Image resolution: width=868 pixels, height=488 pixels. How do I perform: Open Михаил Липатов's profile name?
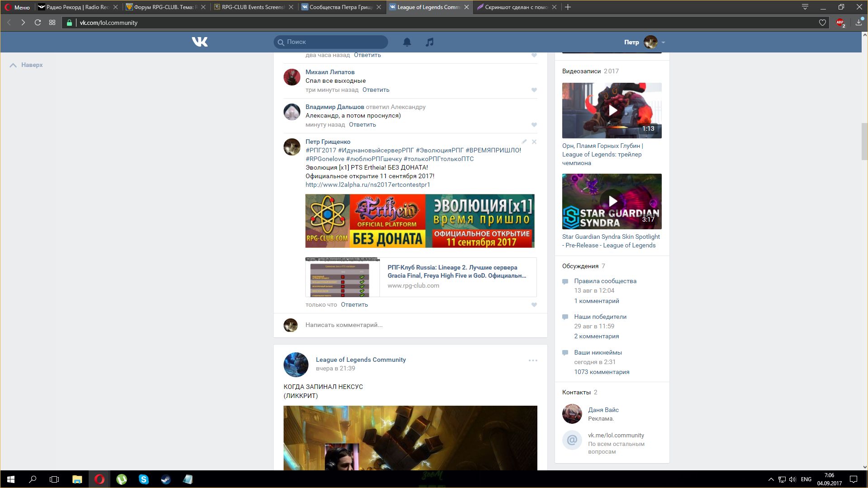(330, 72)
